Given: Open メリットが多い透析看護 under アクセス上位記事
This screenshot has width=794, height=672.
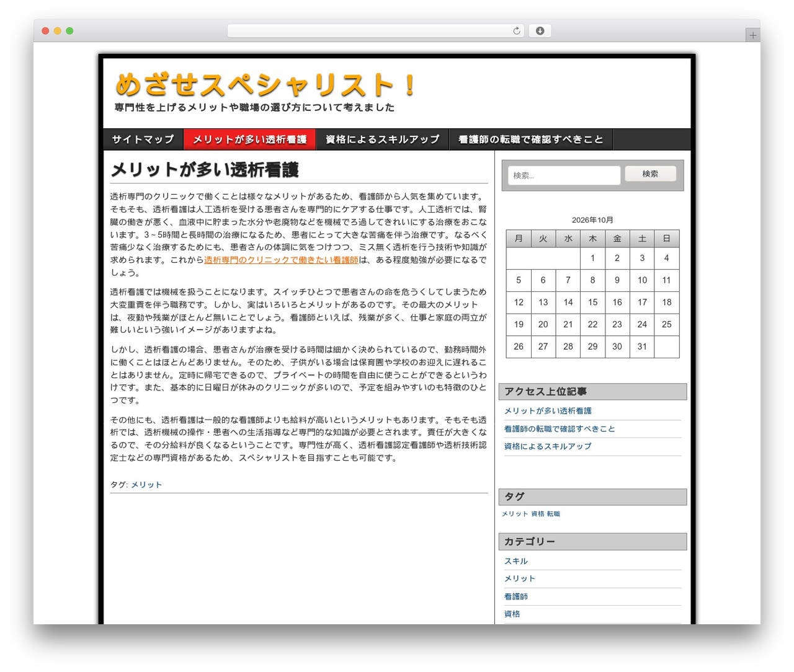Looking at the screenshot, I should [x=548, y=411].
